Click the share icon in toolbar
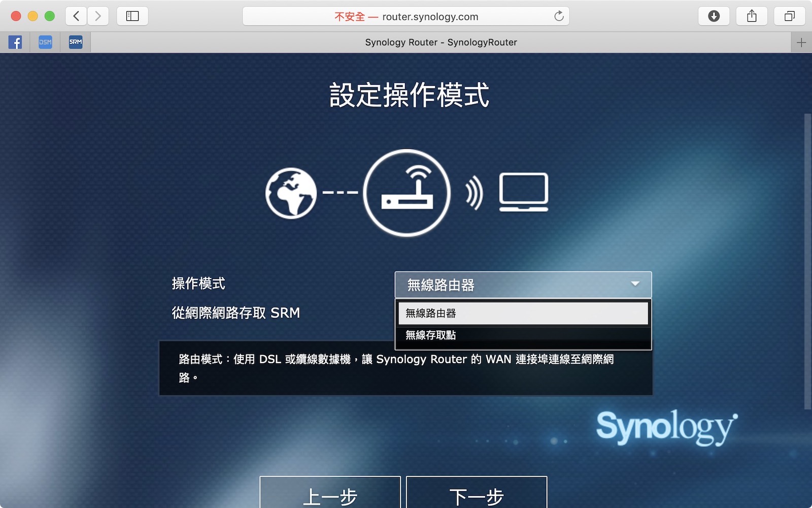Viewport: 812px width, 508px height. pos(752,16)
